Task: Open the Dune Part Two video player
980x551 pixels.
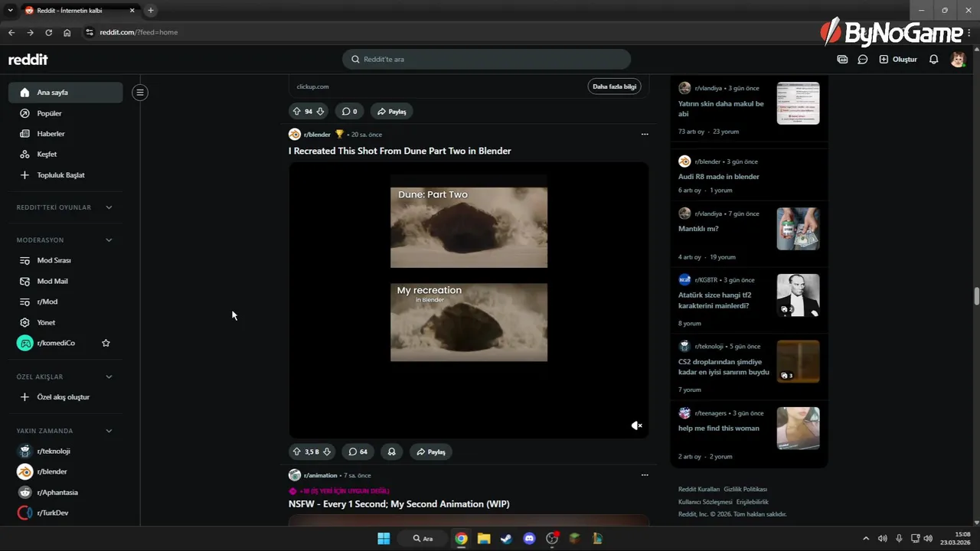Action: click(469, 300)
